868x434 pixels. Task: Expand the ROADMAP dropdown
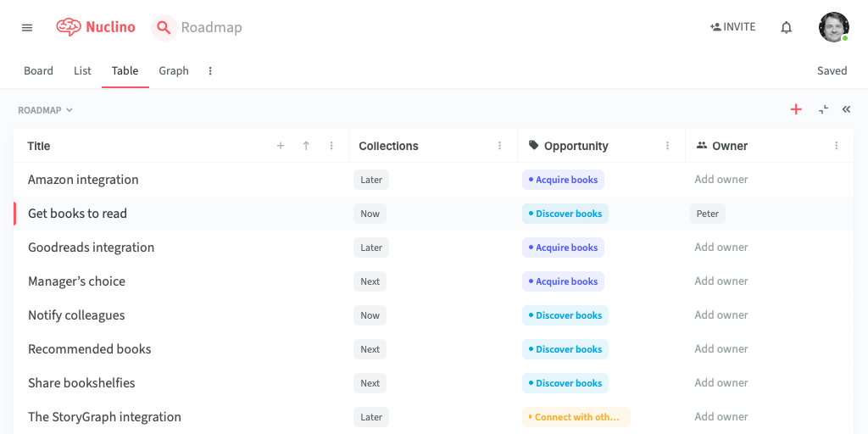(x=46, y=110)
